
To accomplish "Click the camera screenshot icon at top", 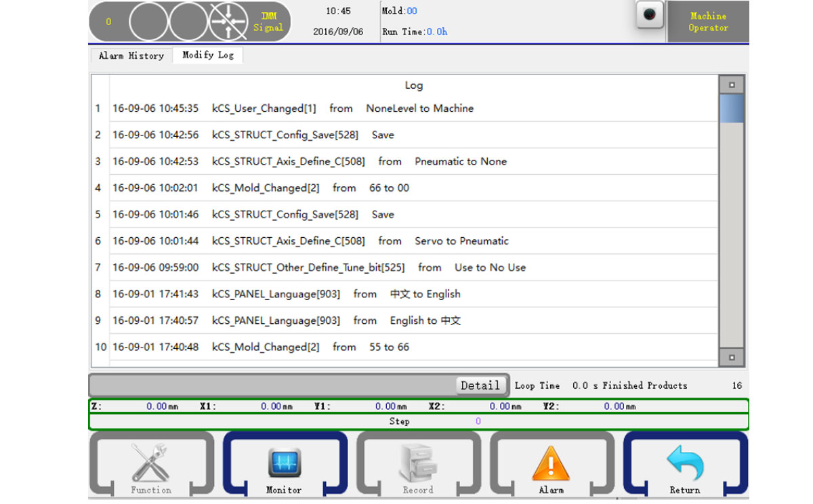I will tap(649, 16).
